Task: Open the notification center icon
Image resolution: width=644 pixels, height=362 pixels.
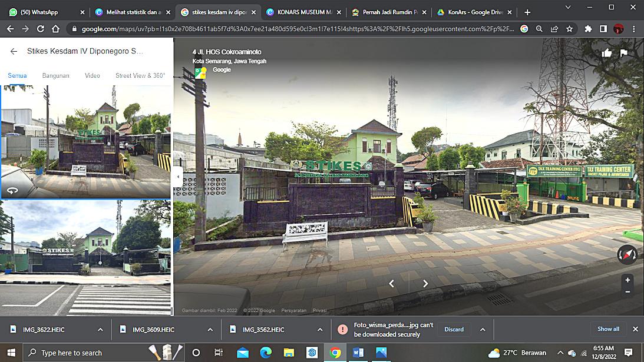Action: pos(629,352)
